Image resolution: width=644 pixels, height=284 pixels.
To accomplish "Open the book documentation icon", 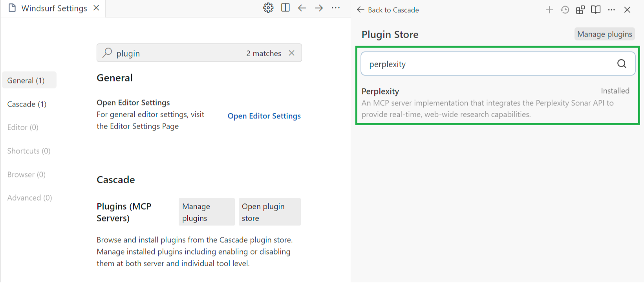I will (596, 10).
